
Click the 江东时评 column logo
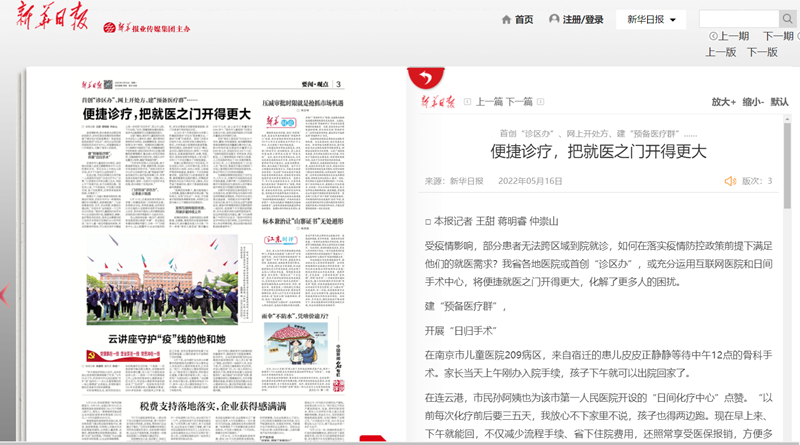pos(280,240)
